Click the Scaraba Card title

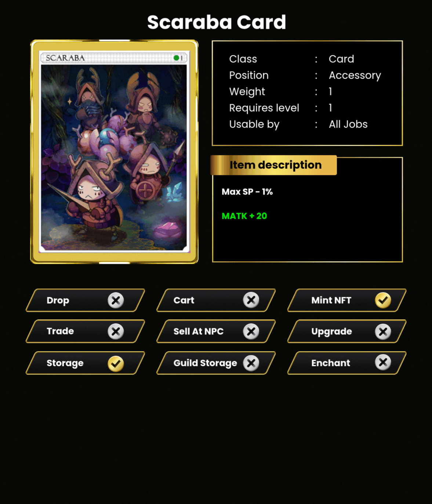217,22
